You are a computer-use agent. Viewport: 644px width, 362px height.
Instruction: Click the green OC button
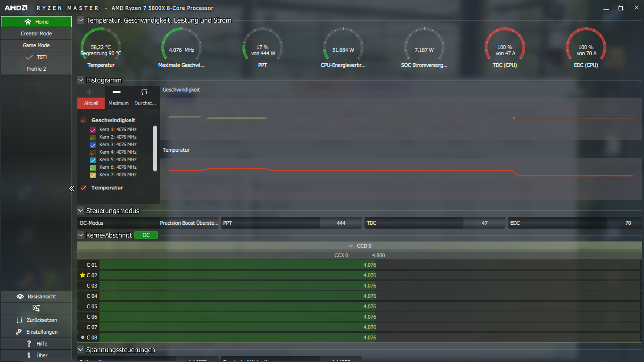coord(146,235)
